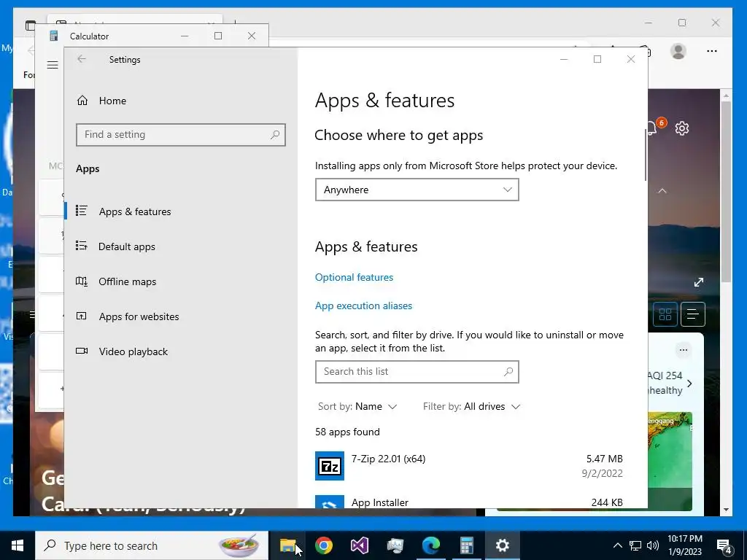Open Optional features link
747x560 pixels.
[x=354, y=277]
